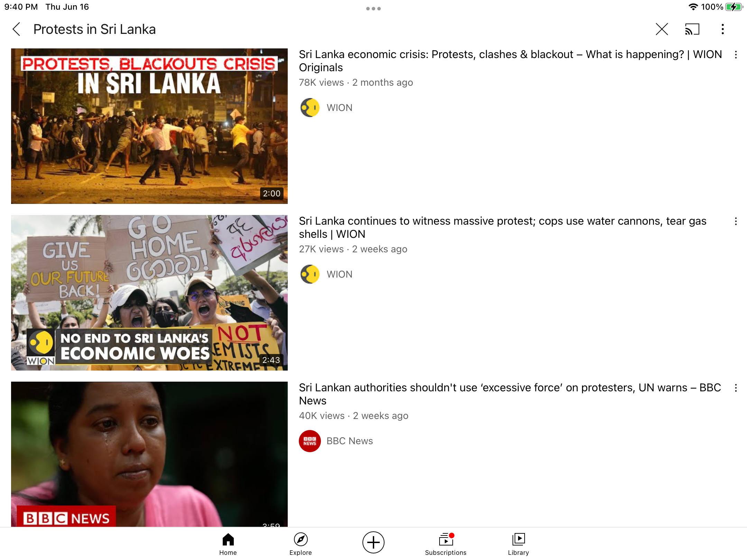The image size is (747, 560).
Task: Play Protests, Blackouts Crisis thumbnail video
Action: 149,126
